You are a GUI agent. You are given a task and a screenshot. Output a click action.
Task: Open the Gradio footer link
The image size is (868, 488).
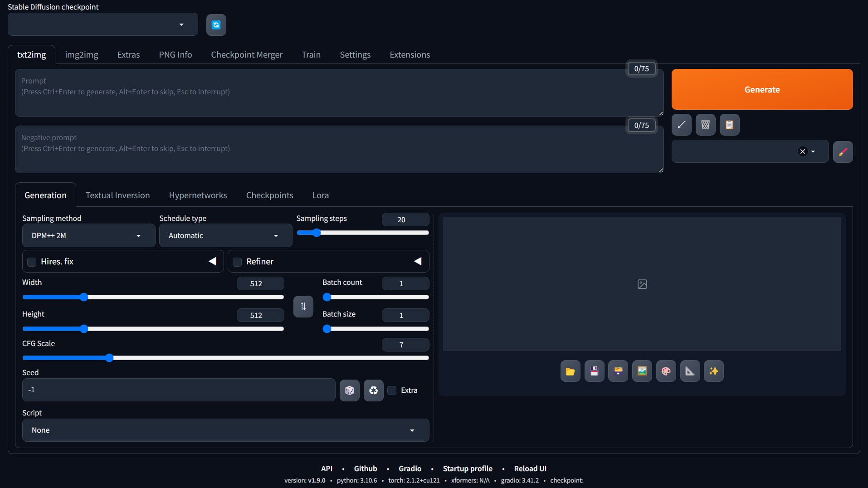410,468
